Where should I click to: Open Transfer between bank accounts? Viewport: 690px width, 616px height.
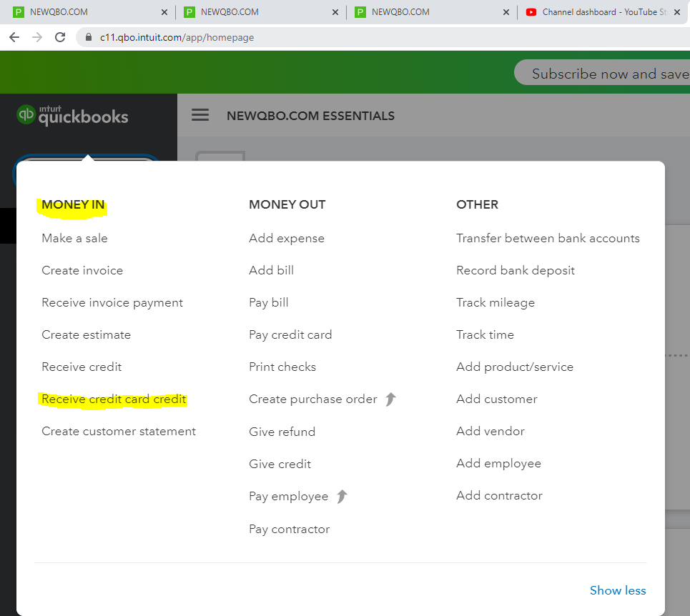548,238
